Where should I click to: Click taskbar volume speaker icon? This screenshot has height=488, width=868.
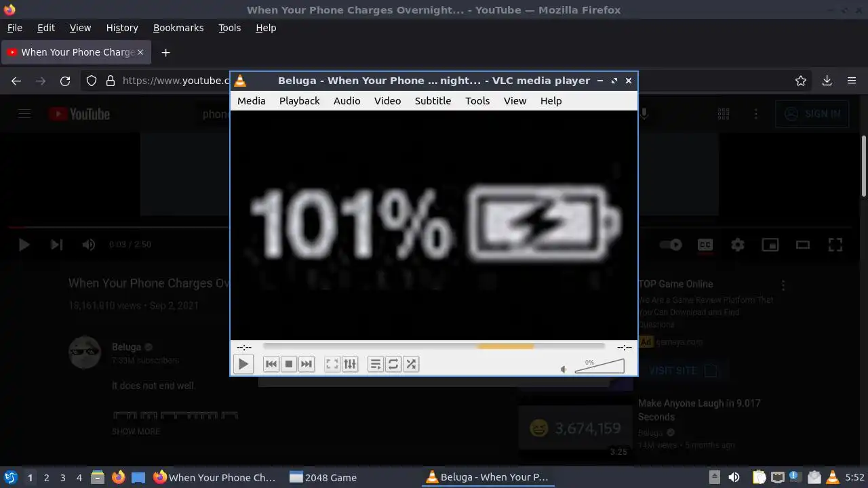coord(734,477)
